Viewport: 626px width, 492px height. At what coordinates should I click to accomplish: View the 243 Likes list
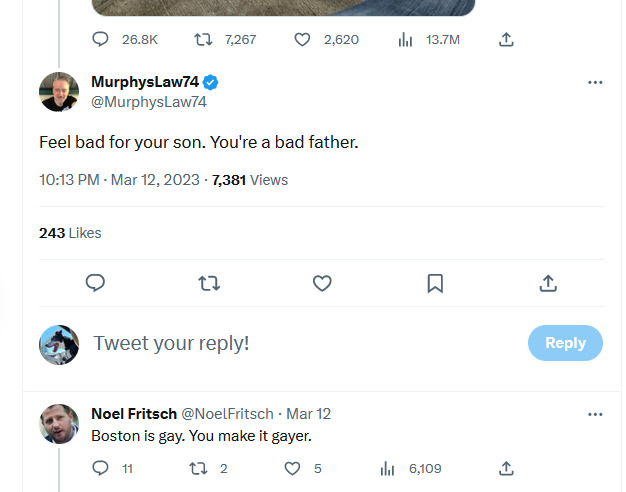pos(70,233)
